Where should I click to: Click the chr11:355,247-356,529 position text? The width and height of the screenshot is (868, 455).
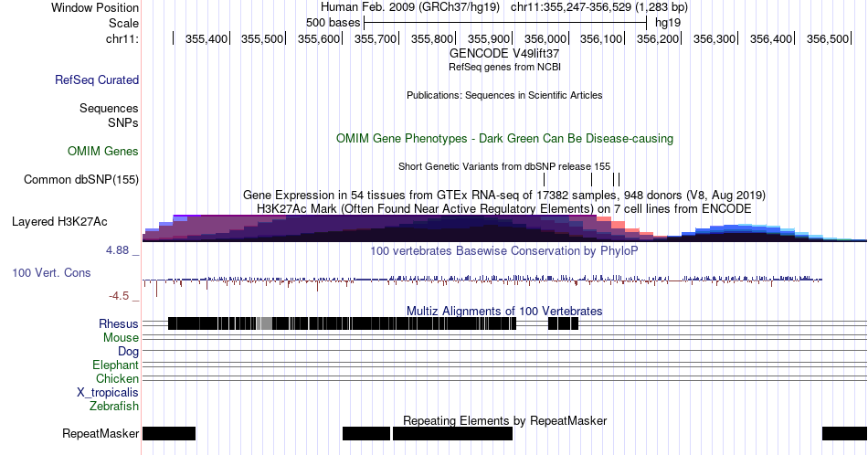[x=599, y=7]
